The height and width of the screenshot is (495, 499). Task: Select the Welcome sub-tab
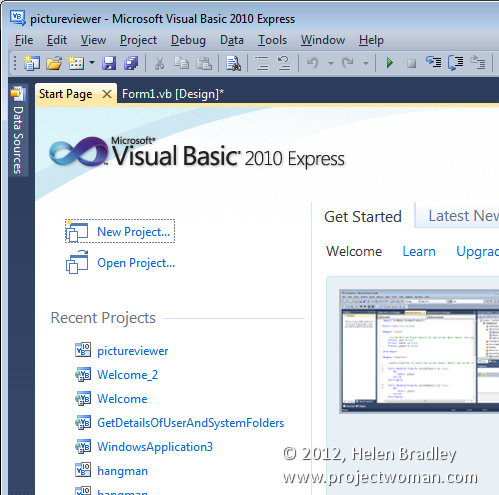[354, 251]
